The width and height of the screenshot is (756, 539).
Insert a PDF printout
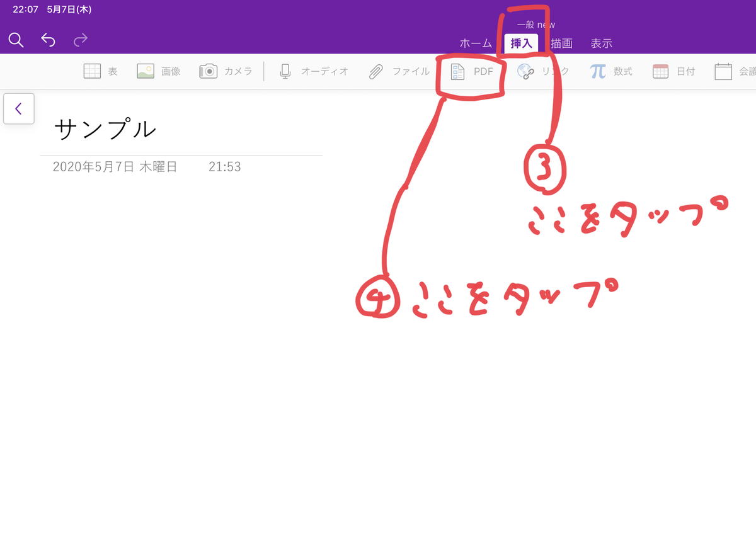471,71
